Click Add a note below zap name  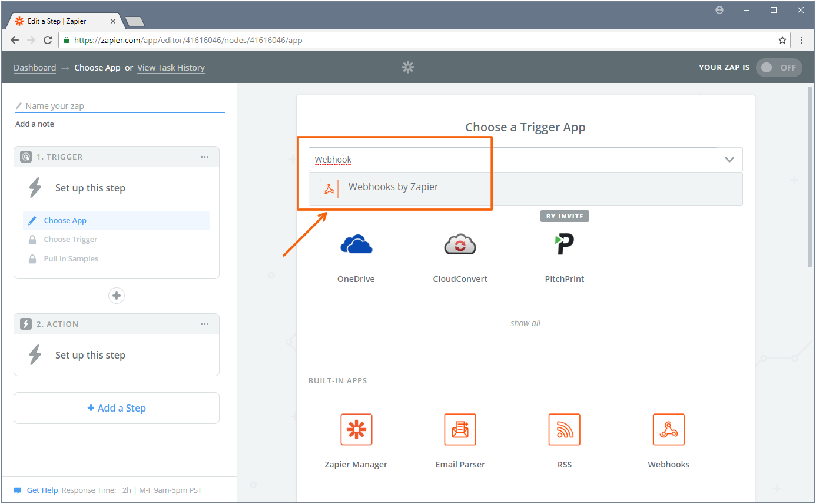[35, 124]
